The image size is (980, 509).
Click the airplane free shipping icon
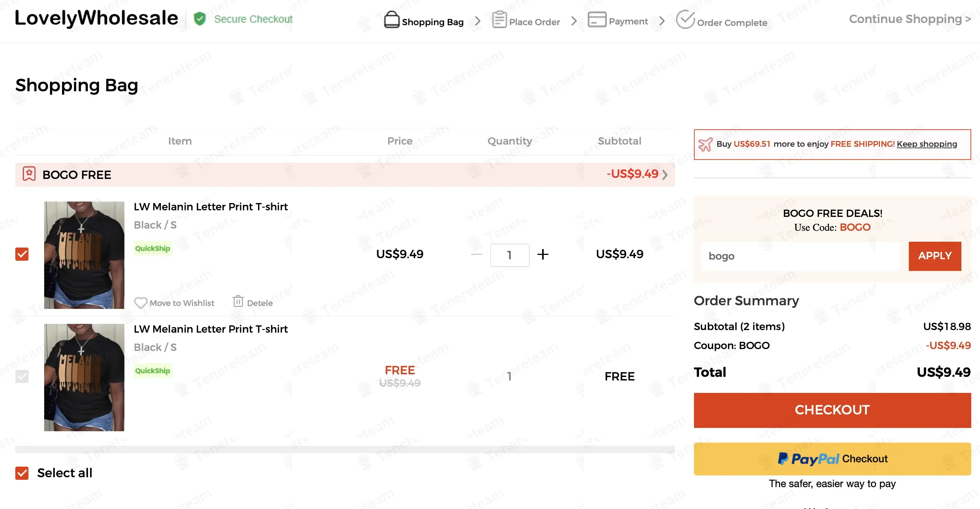coord(705,144)
